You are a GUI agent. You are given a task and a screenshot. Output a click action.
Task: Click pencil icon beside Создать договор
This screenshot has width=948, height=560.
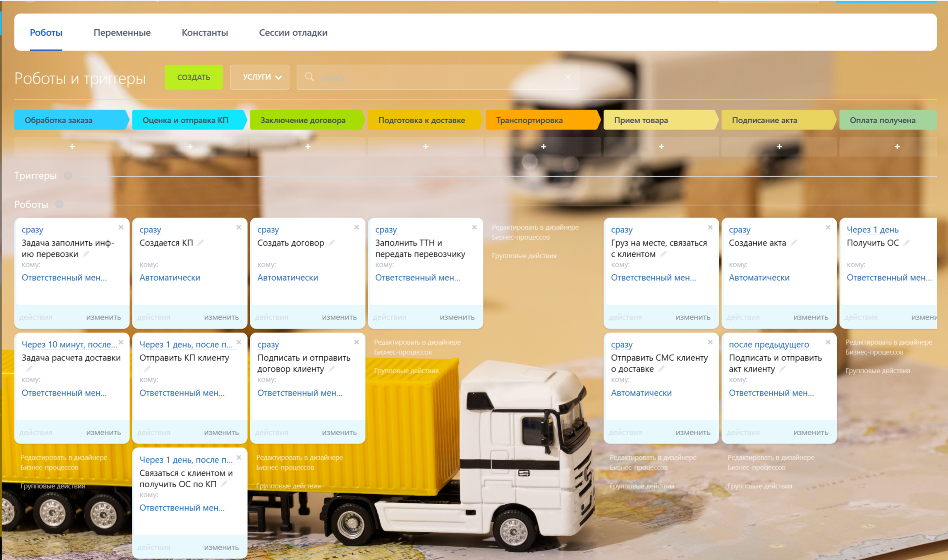332,243
